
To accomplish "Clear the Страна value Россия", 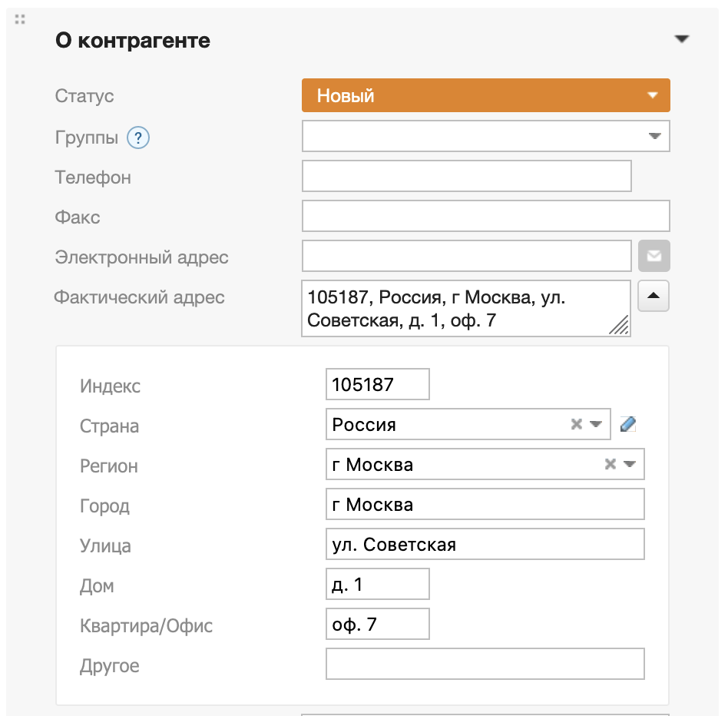I will 576,425.
